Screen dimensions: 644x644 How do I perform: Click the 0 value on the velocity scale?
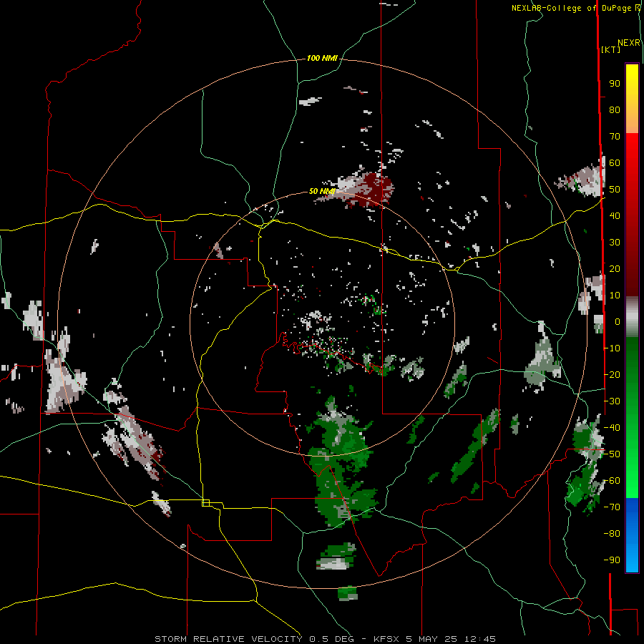(618, 322)
